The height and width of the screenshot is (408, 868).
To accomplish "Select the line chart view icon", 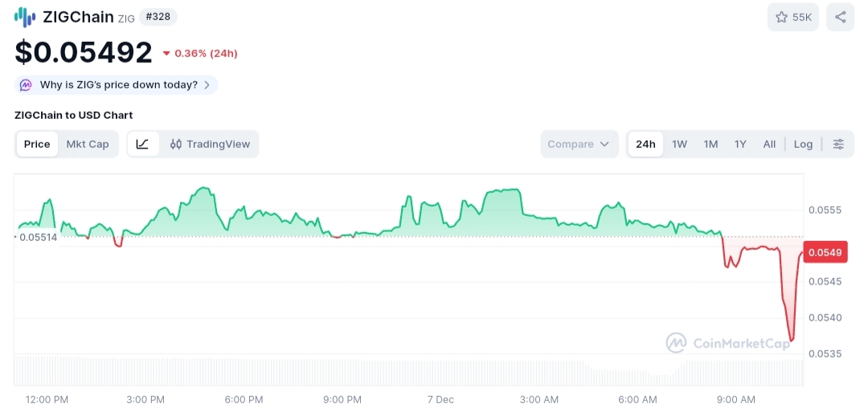I will (x=143, y=145).
